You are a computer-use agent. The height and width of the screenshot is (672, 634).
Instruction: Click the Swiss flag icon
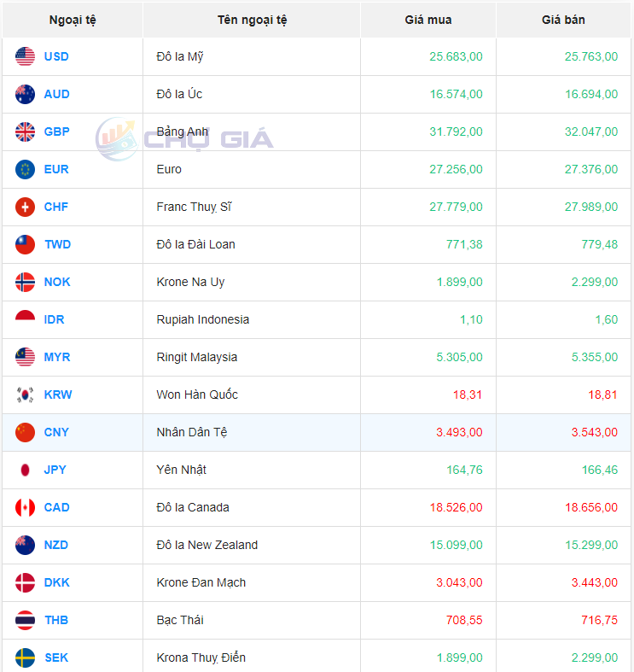coord(25,207)
